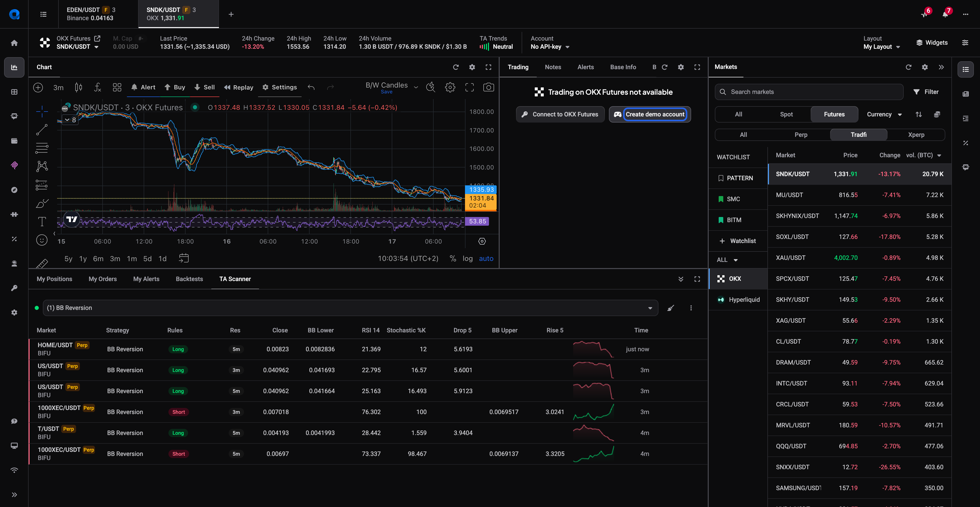The width and height of the screenshot is (980, 507).
Task: Open the home icon in left sidebar
Action: point(14,43)
